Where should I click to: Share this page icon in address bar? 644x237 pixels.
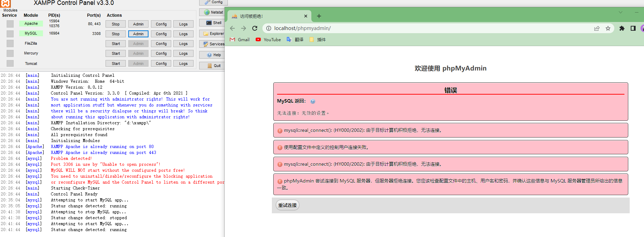(x=597, y=28)
